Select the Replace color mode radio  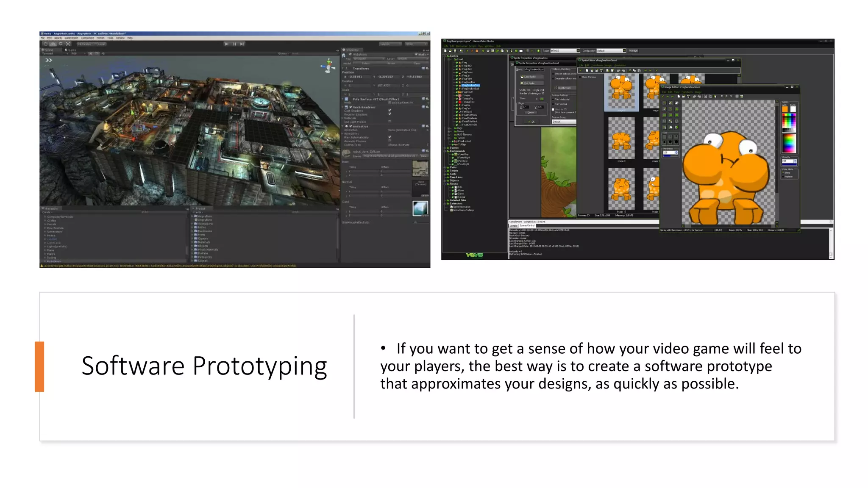pos(783,177)
